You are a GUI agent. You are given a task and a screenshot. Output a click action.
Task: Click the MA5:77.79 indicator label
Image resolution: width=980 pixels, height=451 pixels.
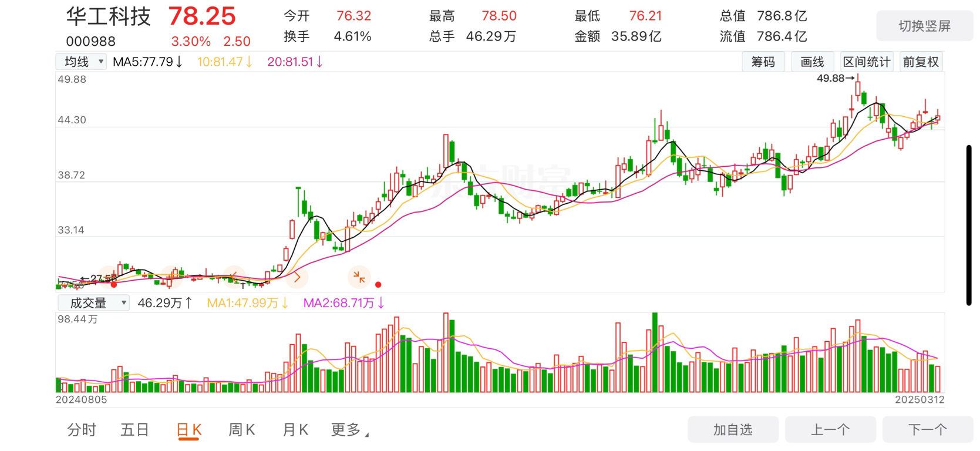pos(147,62)
